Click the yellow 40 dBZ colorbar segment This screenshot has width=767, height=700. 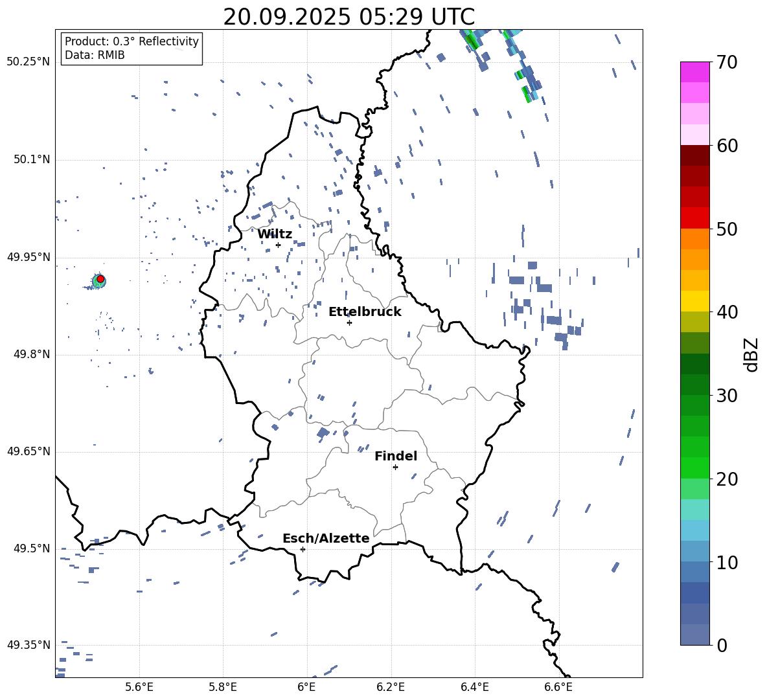(x=694, y=302)
